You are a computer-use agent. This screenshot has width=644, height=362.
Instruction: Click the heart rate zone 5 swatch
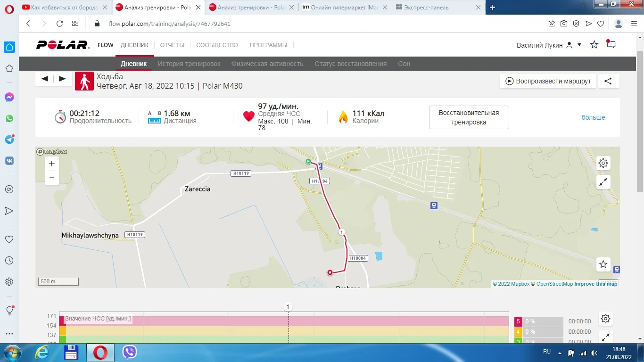pos(518,321)
